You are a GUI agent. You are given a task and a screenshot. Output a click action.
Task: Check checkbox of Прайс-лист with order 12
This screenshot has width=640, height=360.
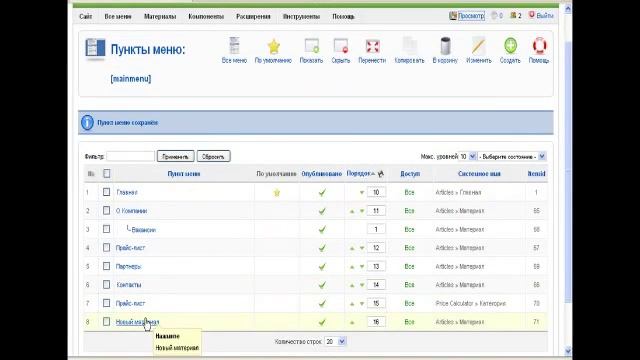click(x=107, y=248)
